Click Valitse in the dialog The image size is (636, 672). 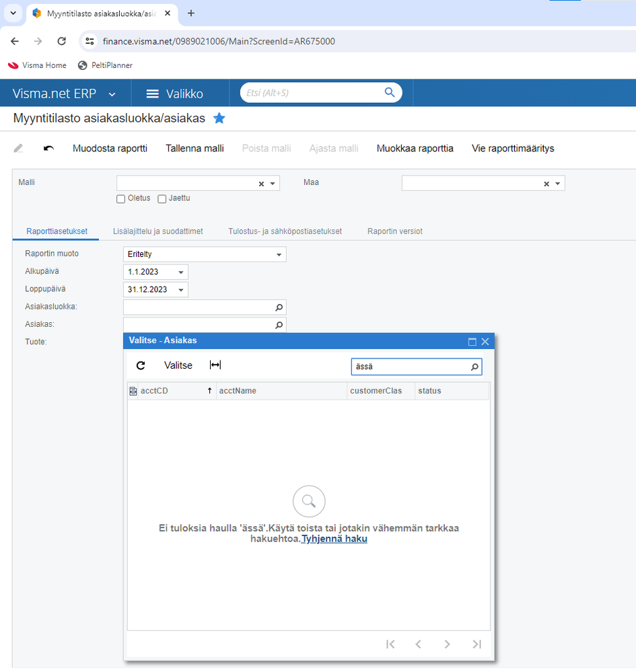click(x=178, y=365)
